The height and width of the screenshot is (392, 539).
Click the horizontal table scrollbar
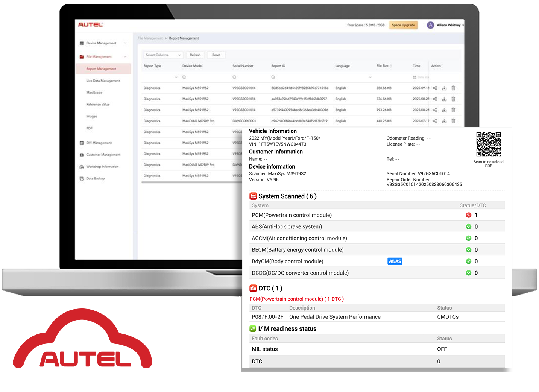point(192,182)
